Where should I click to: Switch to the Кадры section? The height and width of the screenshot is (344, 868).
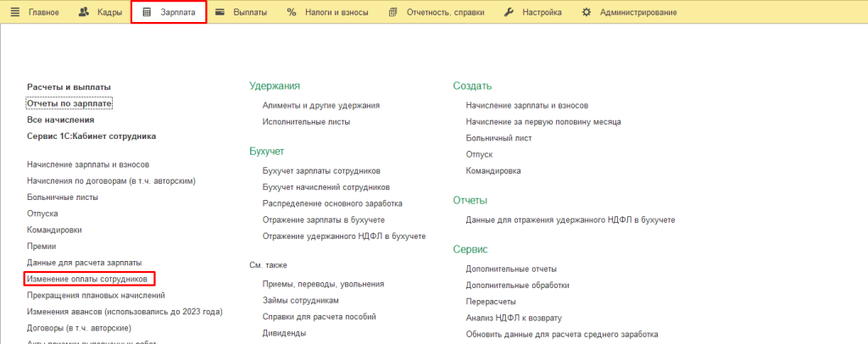[108, 13]
